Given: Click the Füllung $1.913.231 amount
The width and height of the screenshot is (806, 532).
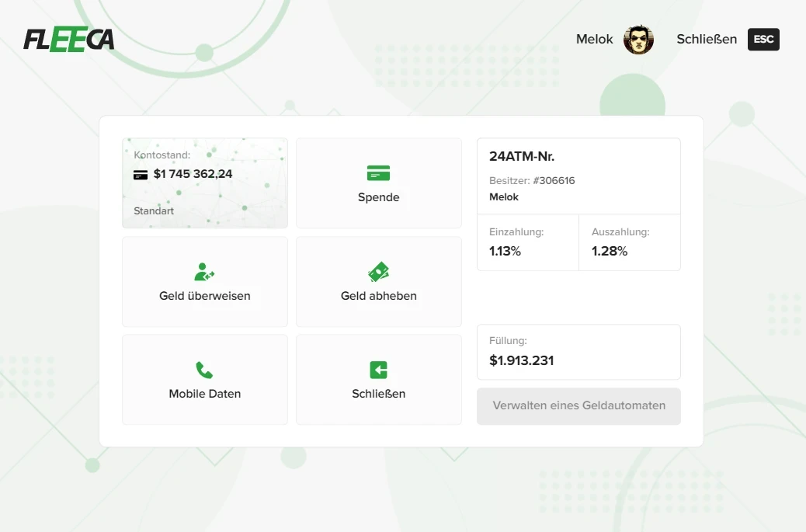Looking at the screenshot, I should pos(522,360).
